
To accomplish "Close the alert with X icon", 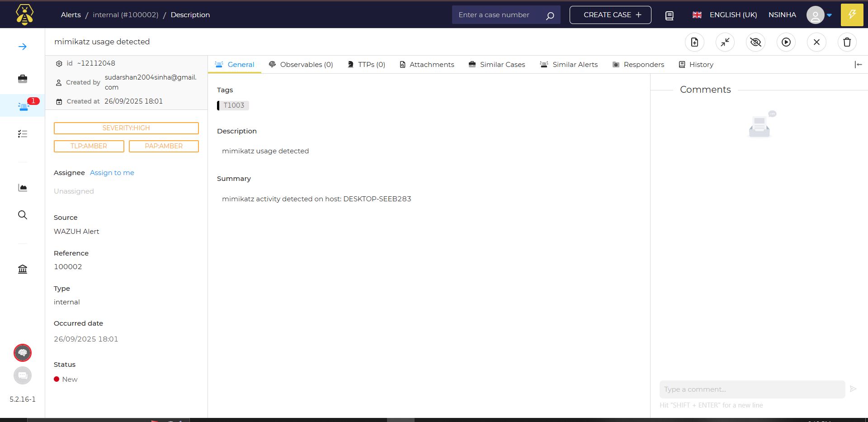I will 816,42.
